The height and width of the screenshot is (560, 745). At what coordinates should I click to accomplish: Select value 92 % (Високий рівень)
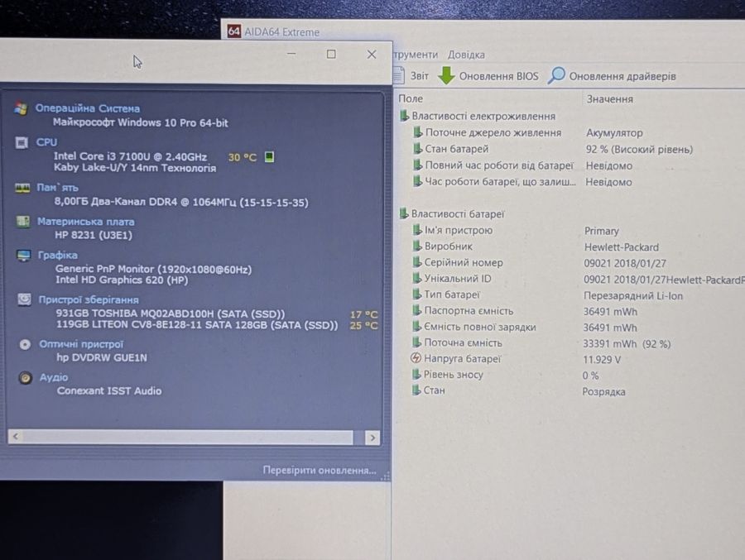[639, 150]
